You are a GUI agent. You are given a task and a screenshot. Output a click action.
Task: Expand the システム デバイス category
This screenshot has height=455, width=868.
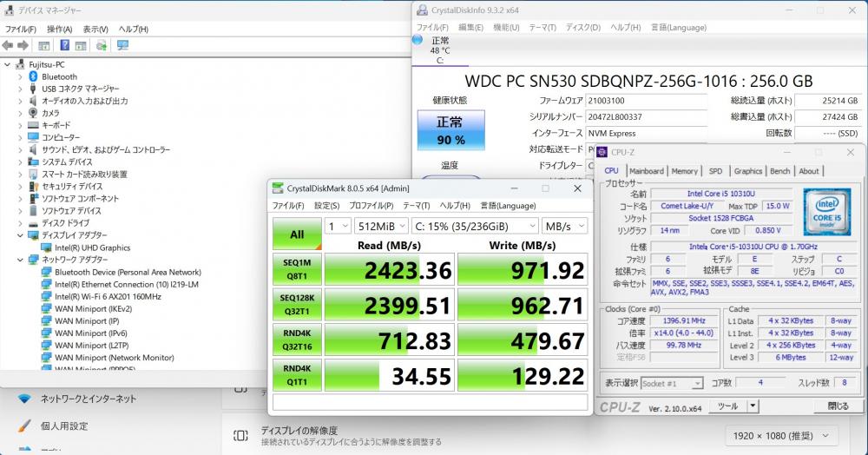[20, 162]
